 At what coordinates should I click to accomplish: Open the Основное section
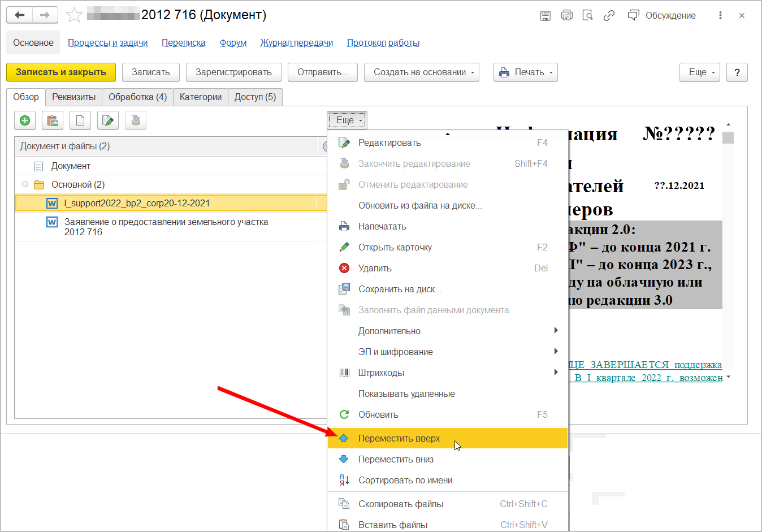(33, 43)
